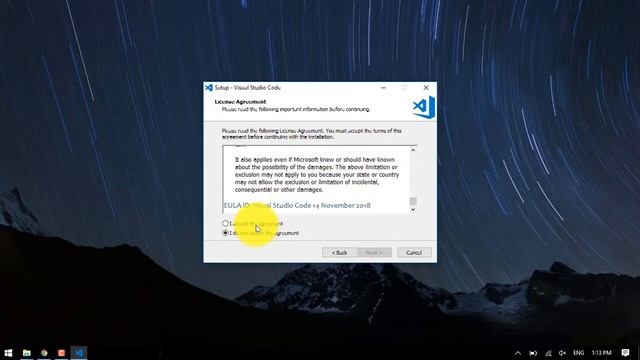Close the setup window
The width and height of the screenshot is (640, 360).
(x=426, y=87)
